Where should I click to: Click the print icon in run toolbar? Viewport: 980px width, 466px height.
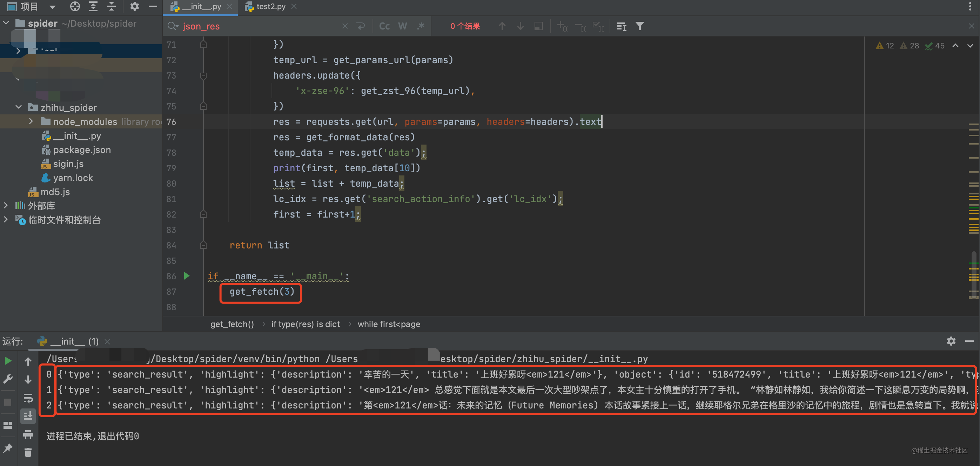point(28,434)
